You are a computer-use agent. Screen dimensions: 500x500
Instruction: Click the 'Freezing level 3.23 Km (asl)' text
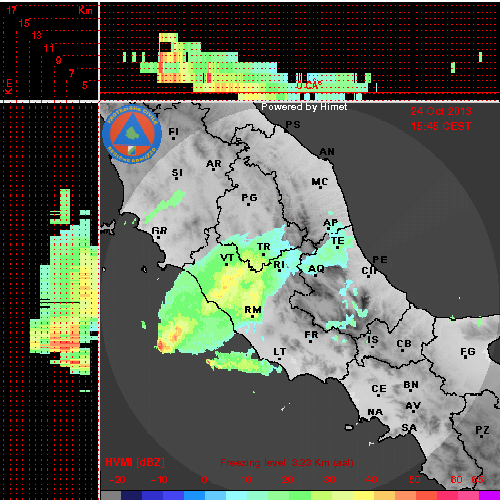tap(287, 463)
